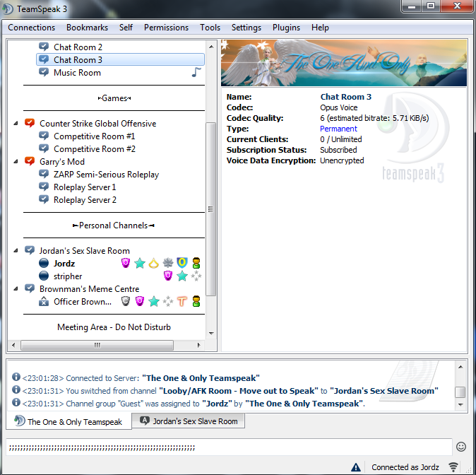Viewport: 476px width, 475px height.
Task: Click the channel tree horizontal scrollbar thumb
Action: coord(97,345)
